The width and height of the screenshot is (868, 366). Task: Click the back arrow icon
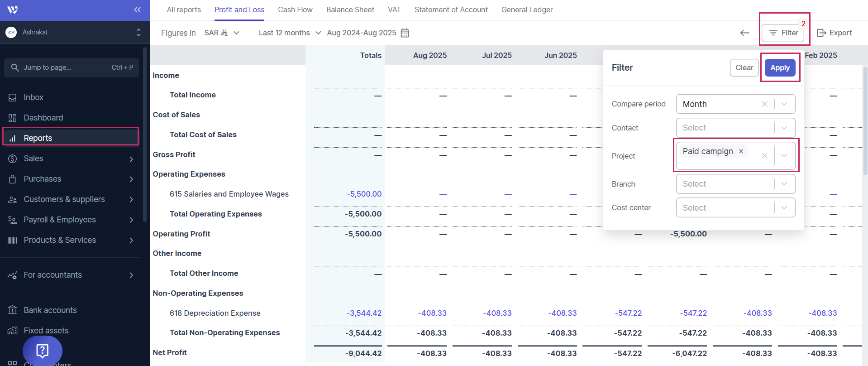(744, 33)
